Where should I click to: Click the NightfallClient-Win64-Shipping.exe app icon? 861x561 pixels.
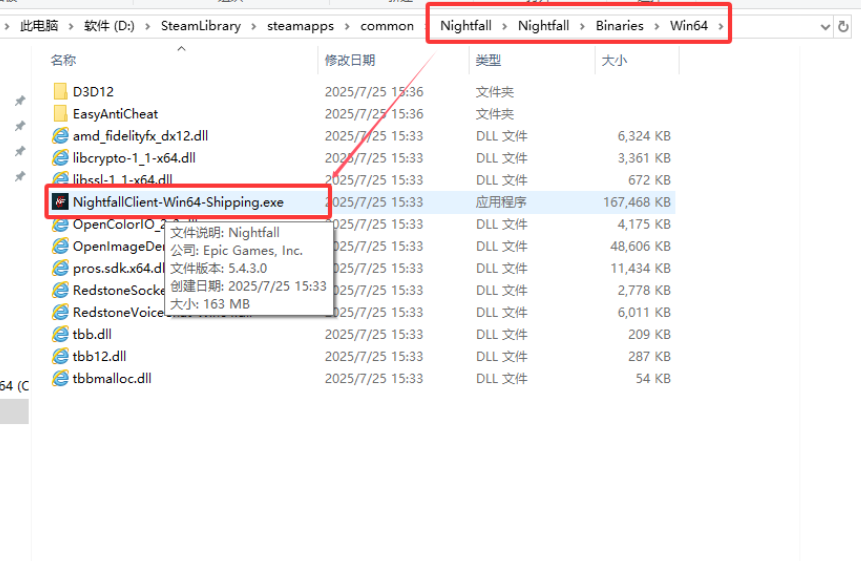point(60,202)
